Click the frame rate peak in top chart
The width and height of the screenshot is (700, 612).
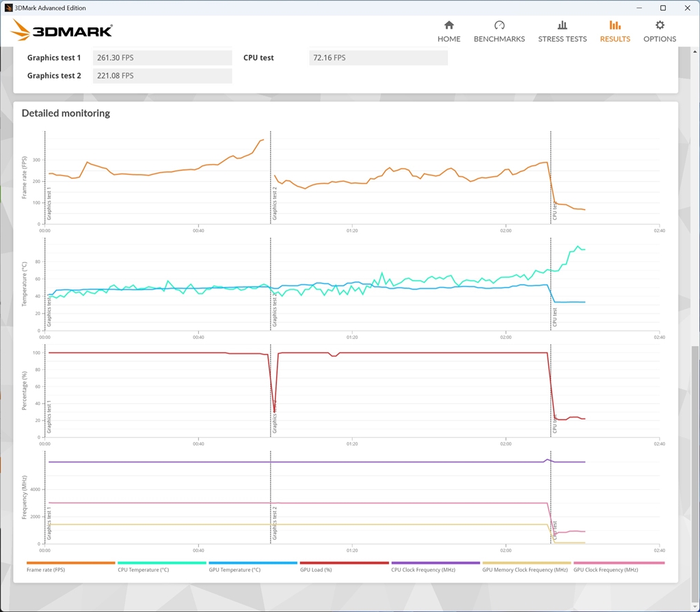[263, 139]
